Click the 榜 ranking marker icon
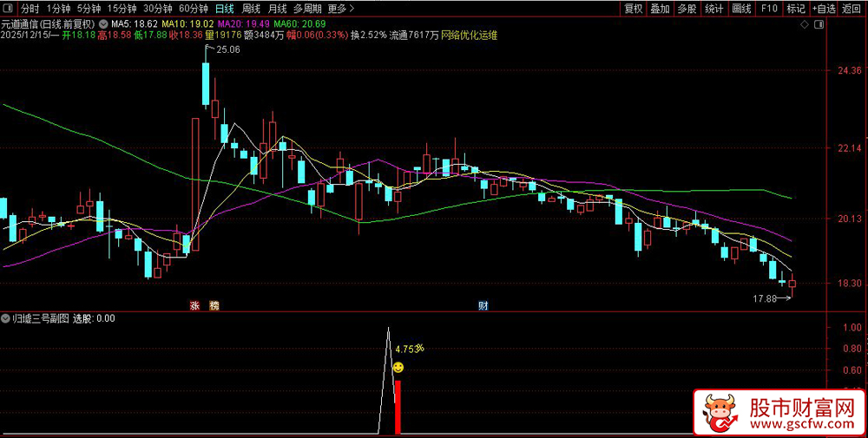Image resolution: width=868 pixels, height=438 pixels. point(214,305)
